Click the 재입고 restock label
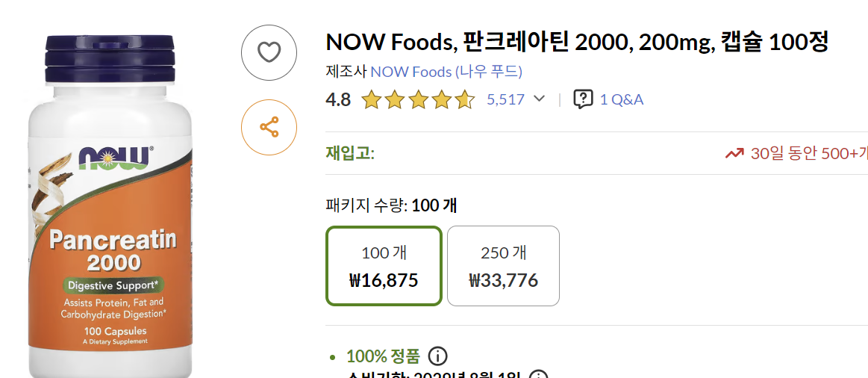The height and width of the screenshot is (378, 868). click(x=349, y=154)
